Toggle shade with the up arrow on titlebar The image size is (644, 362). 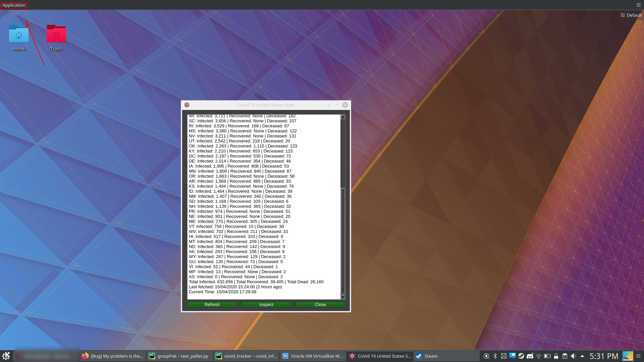(x=337, y=105)
